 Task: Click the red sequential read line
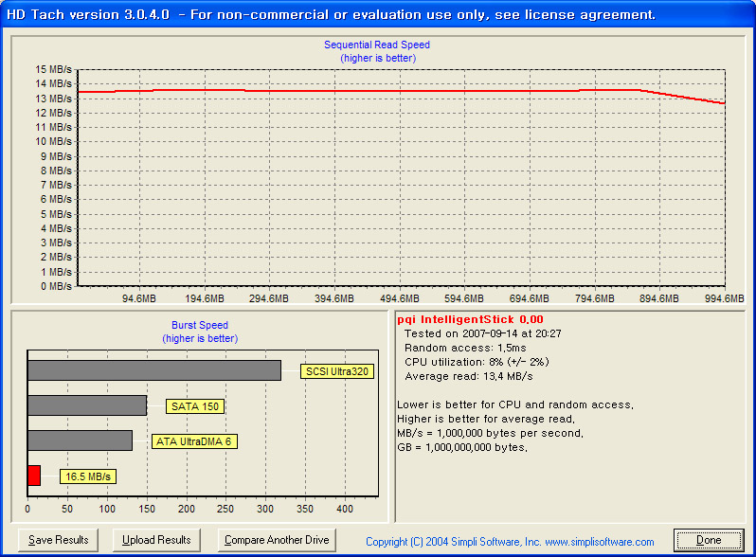coord(379,91)
